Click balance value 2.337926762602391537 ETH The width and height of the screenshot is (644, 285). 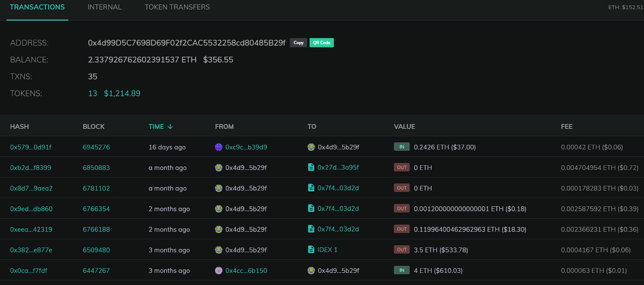(x=142, y=59)
